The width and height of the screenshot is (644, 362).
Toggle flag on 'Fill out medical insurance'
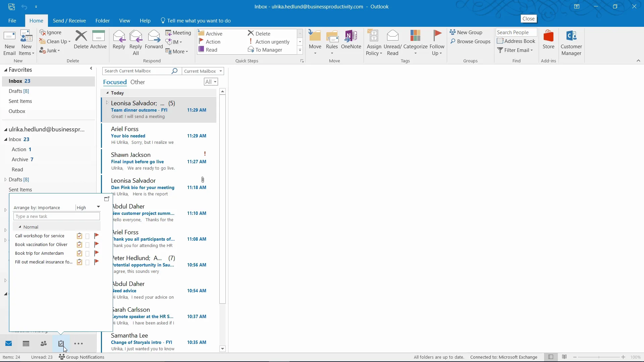[x=97, y=262]
